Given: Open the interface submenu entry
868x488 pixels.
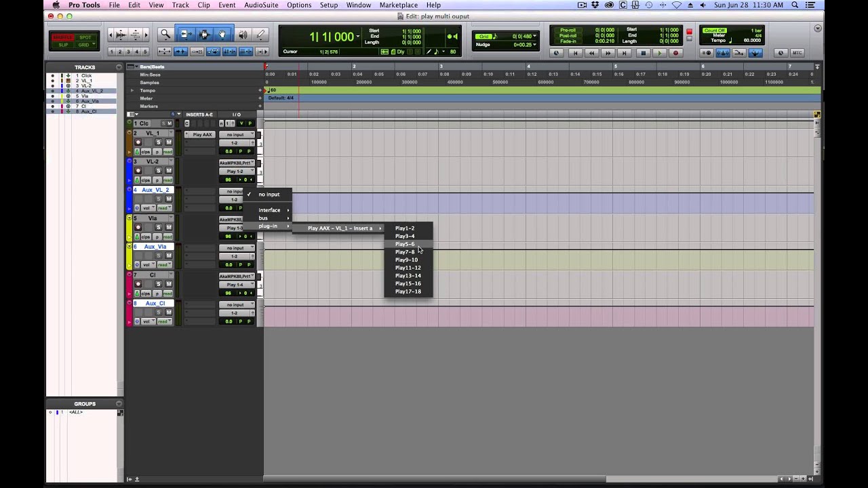Looking at the screenshot, I should [267, 210].
